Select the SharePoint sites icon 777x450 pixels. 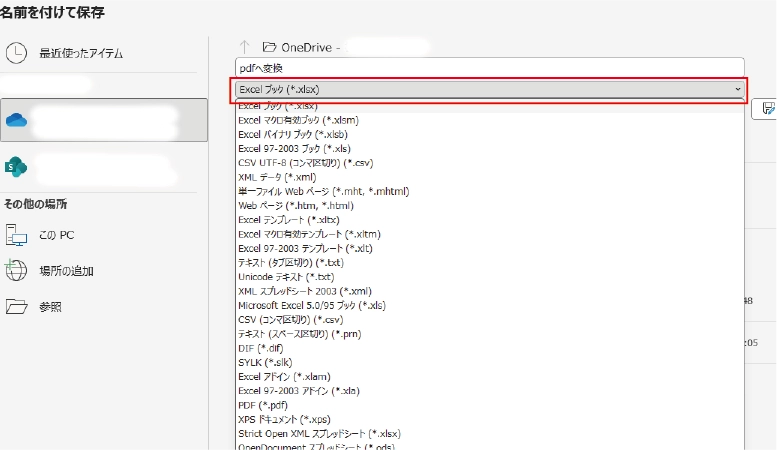tap(16, 167)
